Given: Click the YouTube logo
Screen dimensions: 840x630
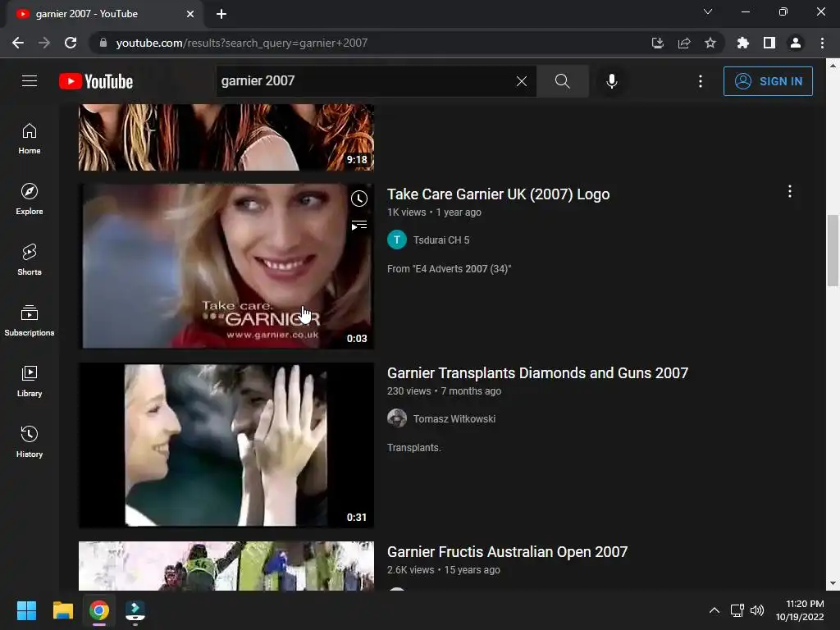Looking at the screenshot, I should 96,81.
